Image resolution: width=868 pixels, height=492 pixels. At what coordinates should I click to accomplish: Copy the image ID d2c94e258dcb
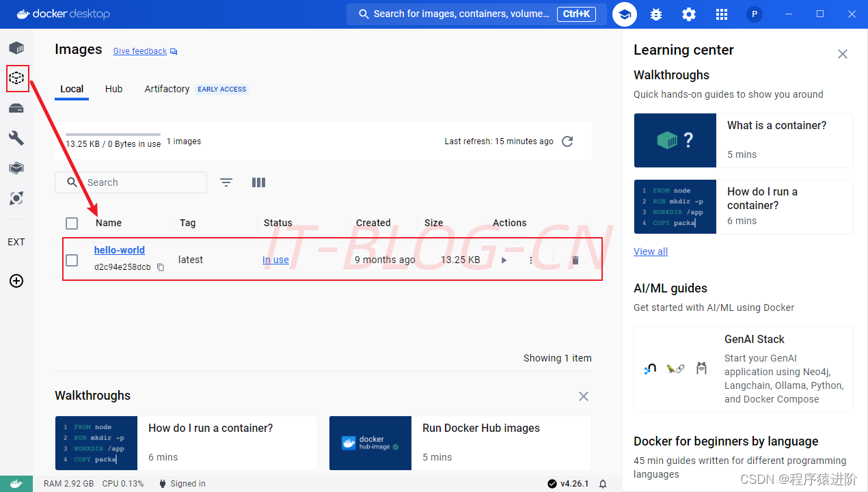click(x=161, y=267)
